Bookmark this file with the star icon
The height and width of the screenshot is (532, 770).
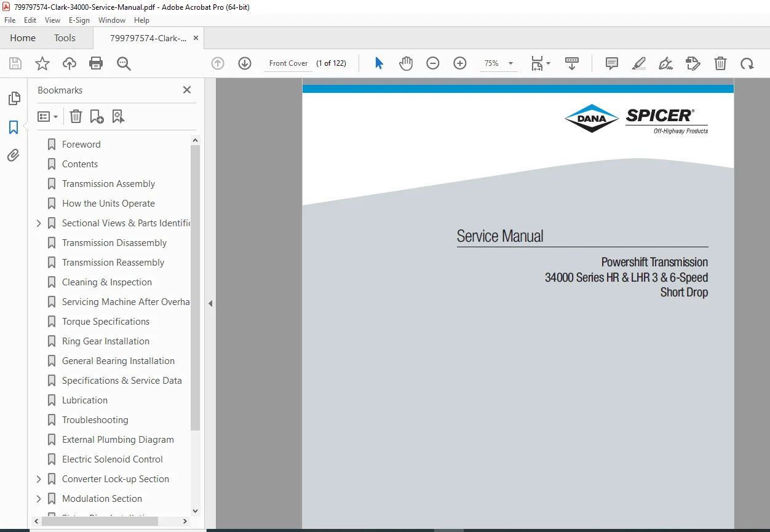tap(42, 63)
